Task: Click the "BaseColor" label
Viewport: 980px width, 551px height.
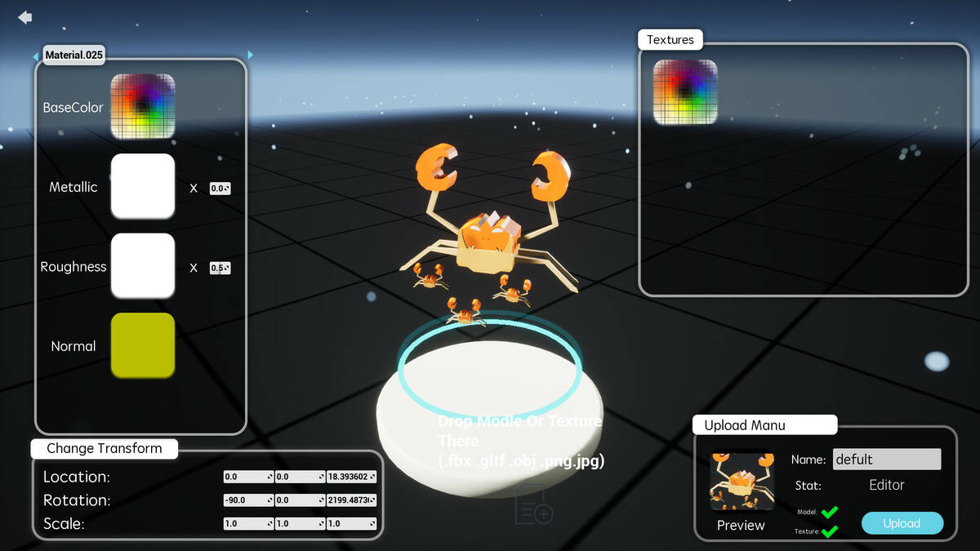Action: [x=73, y=107]
